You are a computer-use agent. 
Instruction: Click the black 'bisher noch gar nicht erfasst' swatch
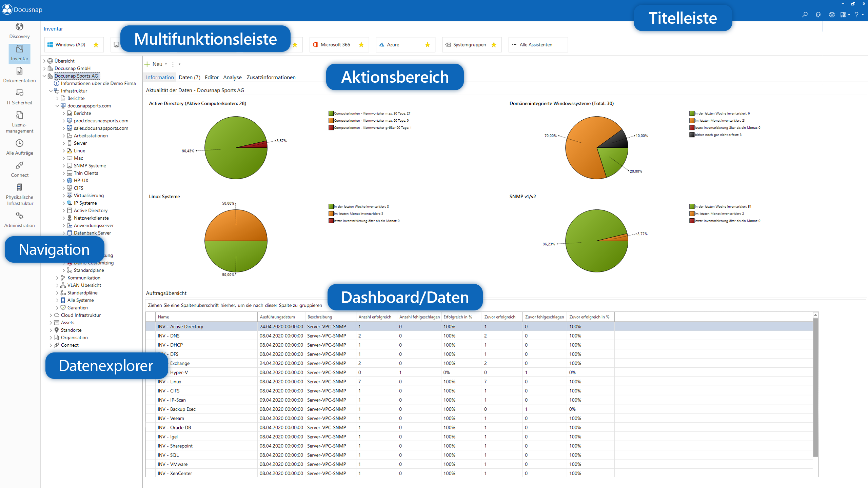pyautogui.click(x=692, y=135)
